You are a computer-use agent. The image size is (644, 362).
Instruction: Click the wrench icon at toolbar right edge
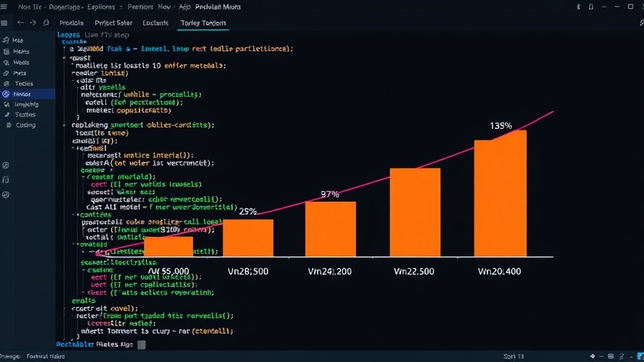click(641, 23)
